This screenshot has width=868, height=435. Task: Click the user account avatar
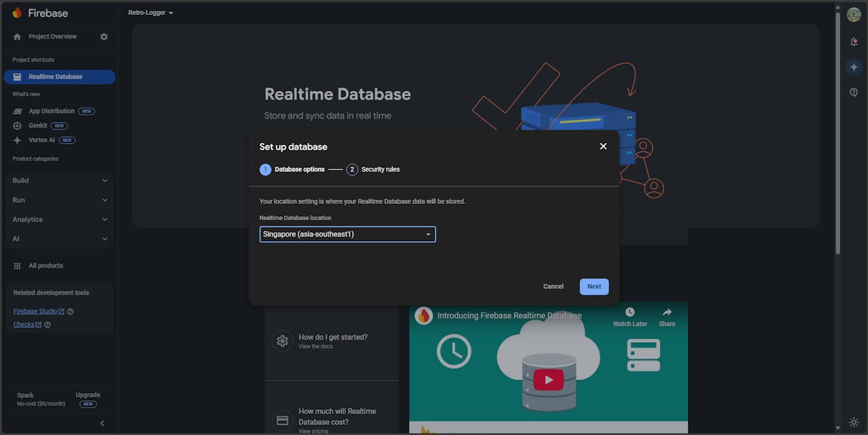tap(854, 15)
